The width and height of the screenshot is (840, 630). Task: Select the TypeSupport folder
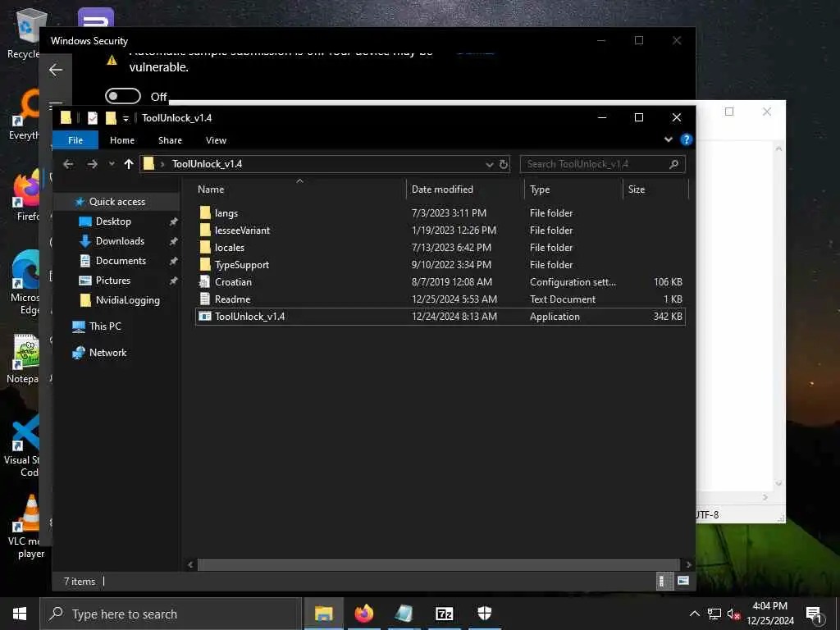coord(242,265)
